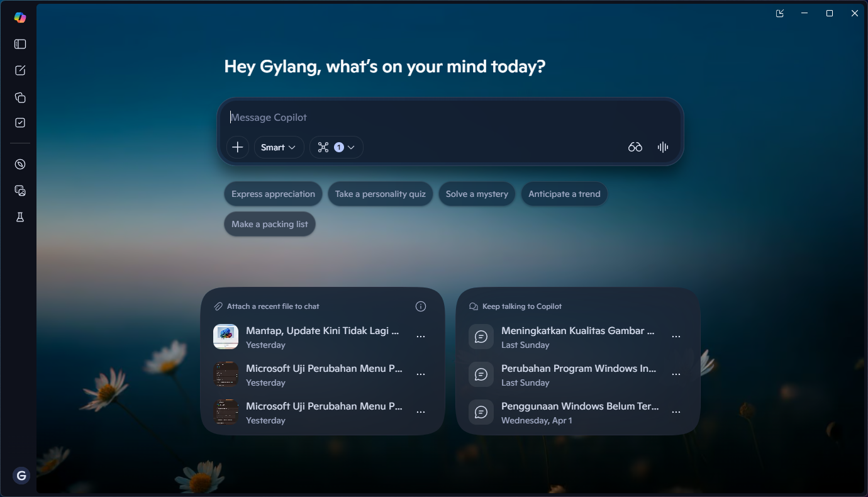Open the compass discover icon in sidebar
This screenshot has height=497, width=868.
[x=20, y=164]
